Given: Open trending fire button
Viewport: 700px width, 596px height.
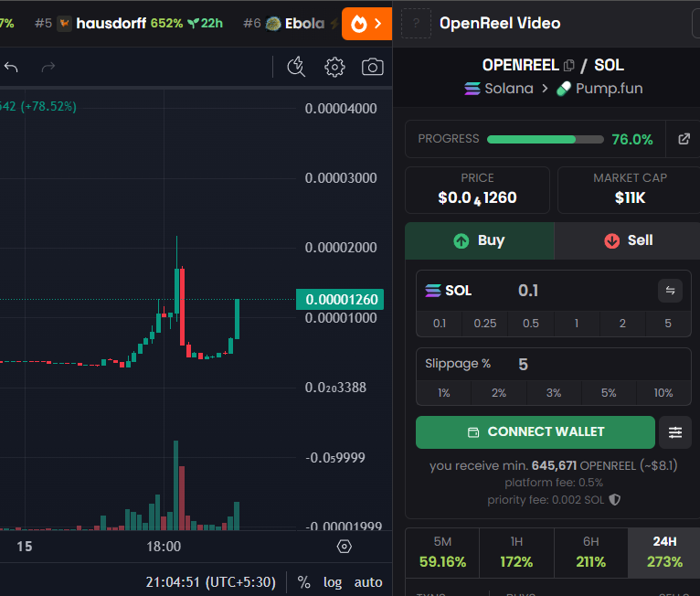Looking at the screenshot, I should click(367, 24).
